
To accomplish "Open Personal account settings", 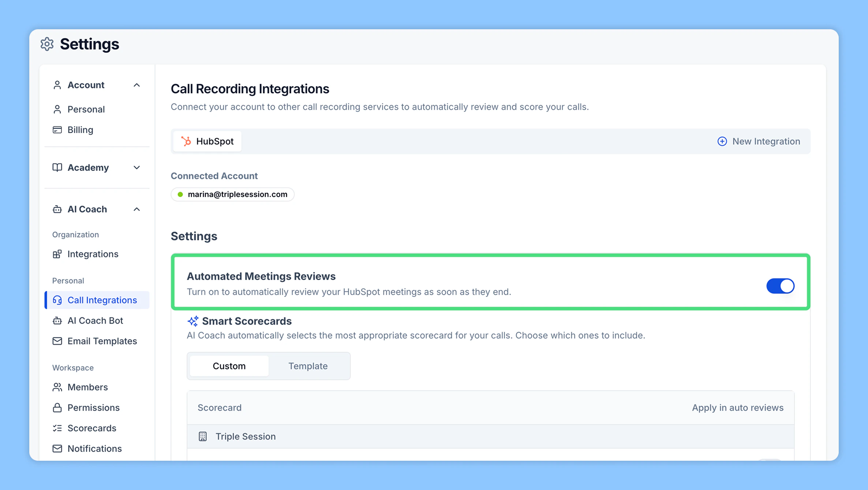I will click(x=97, y=109).
